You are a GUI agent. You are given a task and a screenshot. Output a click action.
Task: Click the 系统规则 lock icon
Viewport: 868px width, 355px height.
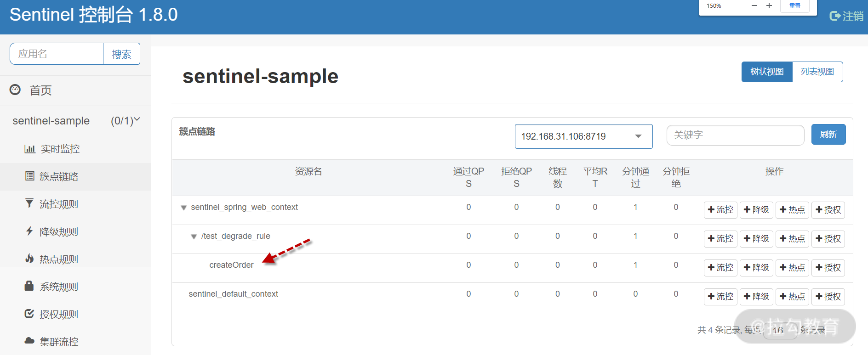pyautogui.click(x=29, y=286)
